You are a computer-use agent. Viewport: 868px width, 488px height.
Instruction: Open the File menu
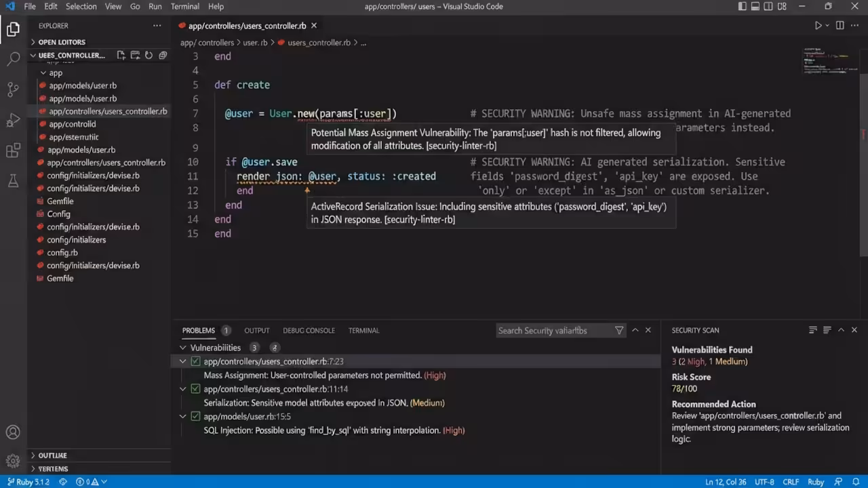click(30, 6)
